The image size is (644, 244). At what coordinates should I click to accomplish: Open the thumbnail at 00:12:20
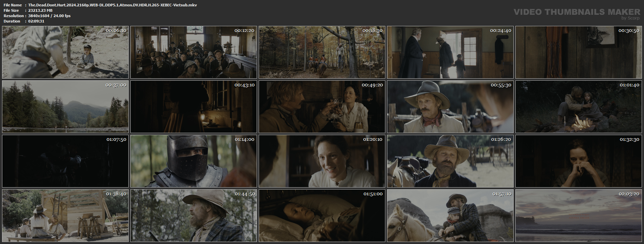click(x=194, y=52)
